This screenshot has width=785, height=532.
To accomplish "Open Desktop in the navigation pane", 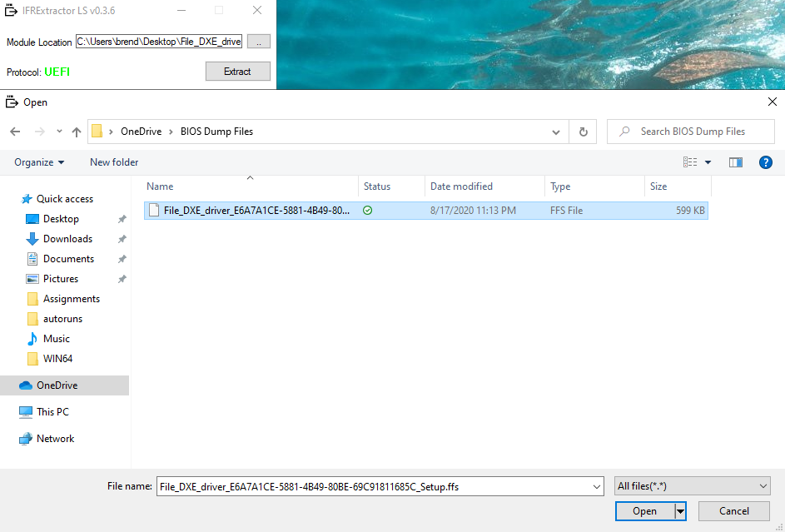I will (x=61, y=219).
